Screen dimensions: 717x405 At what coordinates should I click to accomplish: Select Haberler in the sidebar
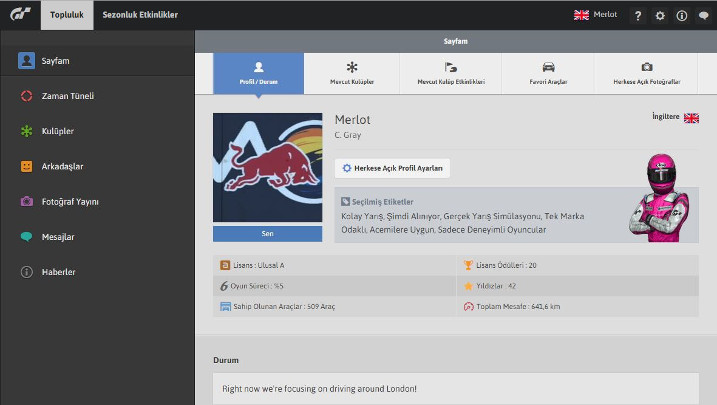58,272
